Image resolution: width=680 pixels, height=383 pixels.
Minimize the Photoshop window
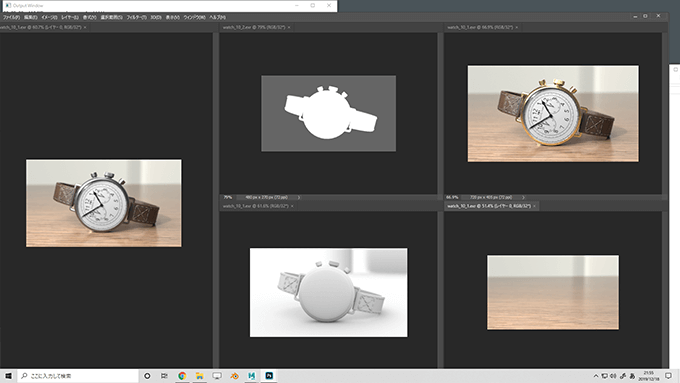click(x=635, y=16)
